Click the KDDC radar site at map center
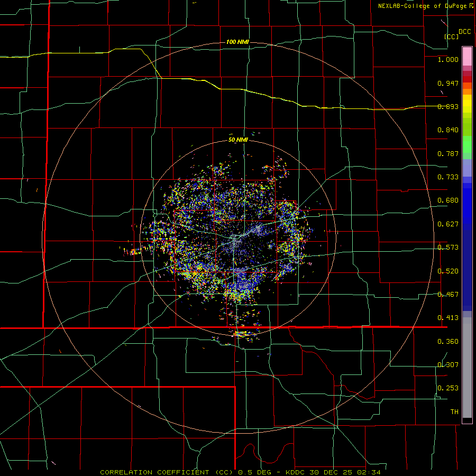 click(237, 239)
